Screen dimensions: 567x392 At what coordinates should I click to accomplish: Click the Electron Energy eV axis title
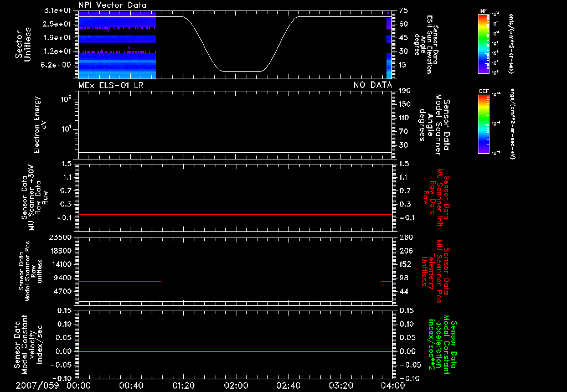40,125
